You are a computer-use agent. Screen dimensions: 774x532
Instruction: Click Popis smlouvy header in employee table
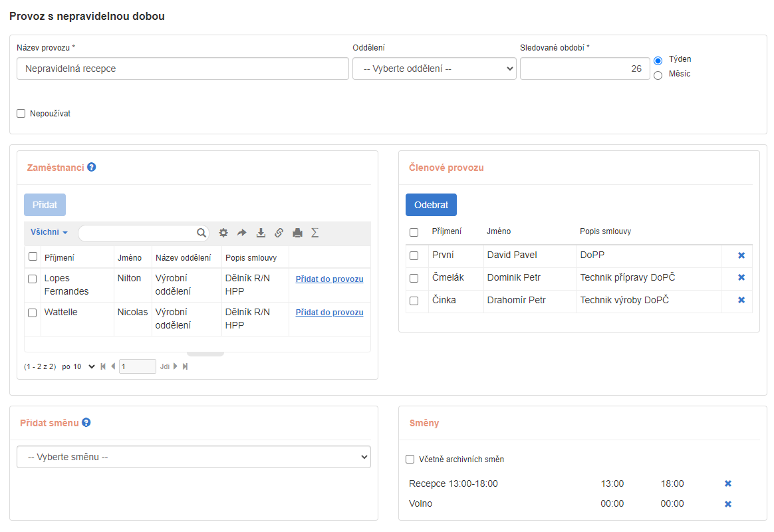coord(251,257)
